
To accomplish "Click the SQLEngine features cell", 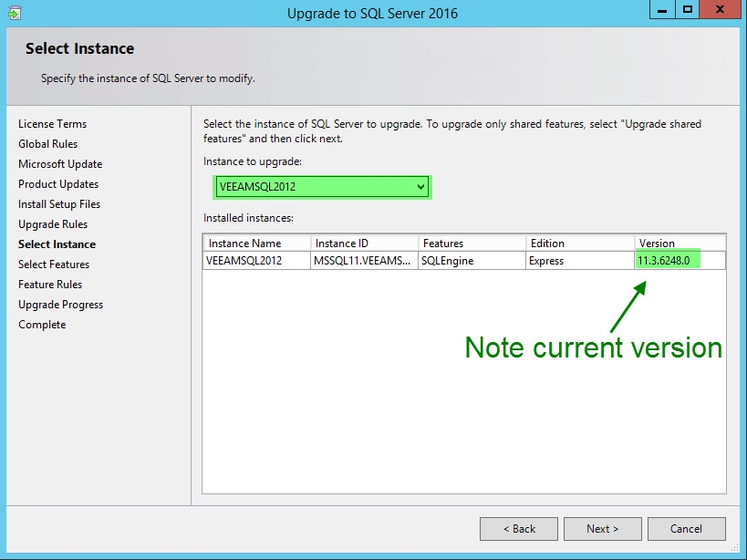I will click(x=472, y=261).
